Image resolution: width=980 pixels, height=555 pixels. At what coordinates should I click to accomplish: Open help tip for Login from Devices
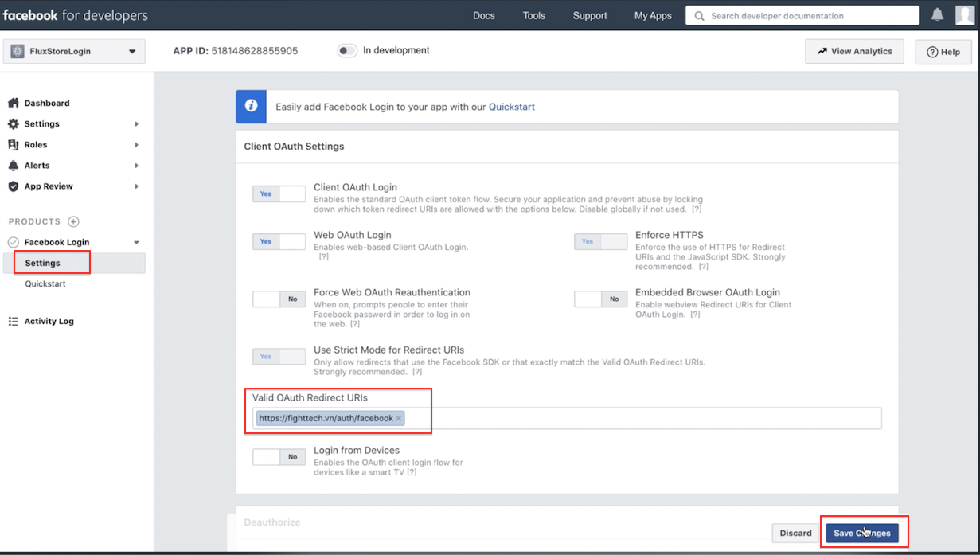[412, 472]
